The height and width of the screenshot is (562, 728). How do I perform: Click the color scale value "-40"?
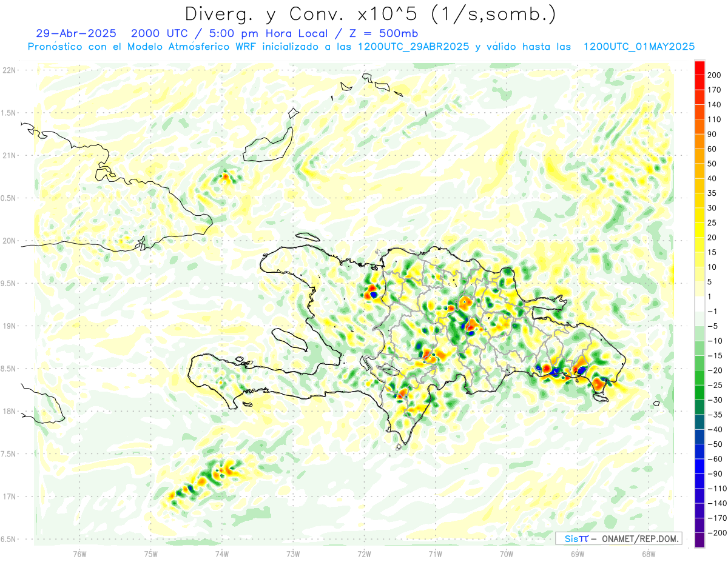[x=716, y=429]
